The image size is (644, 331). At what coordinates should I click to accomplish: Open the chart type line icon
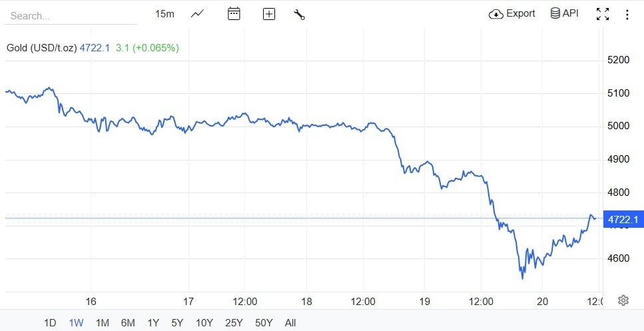(x=197, y=13)
